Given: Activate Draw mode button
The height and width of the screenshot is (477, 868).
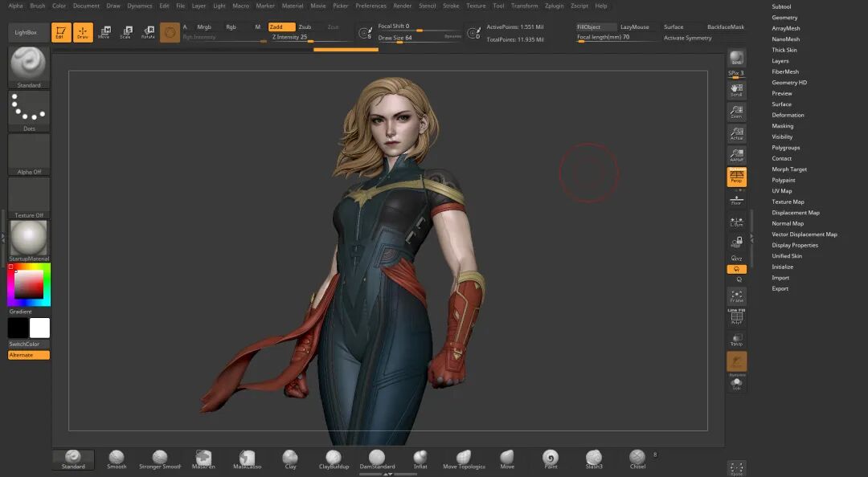Looking at the screenshot, I should coord(83,32).
